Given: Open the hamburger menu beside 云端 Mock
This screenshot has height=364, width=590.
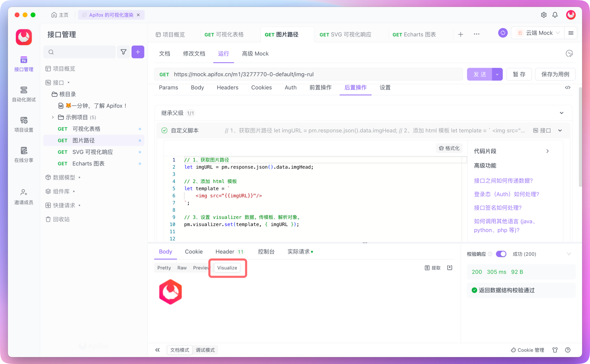Looking at the screenshot, I should (571, 33).
